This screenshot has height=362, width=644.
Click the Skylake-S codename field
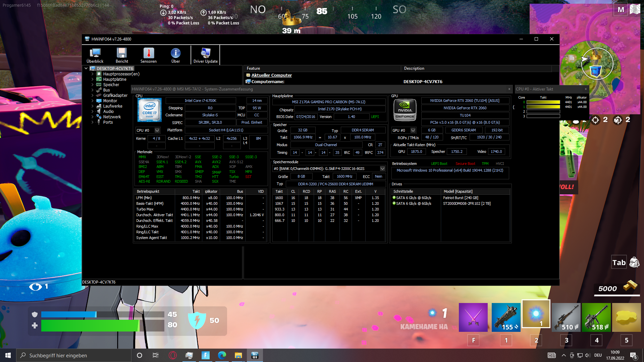210,115
